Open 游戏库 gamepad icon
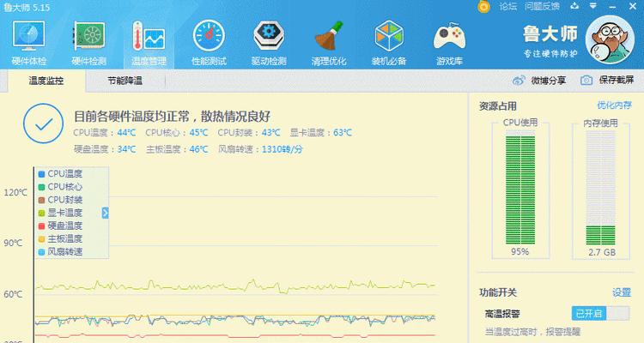The image size is (644, 343). 449,37
